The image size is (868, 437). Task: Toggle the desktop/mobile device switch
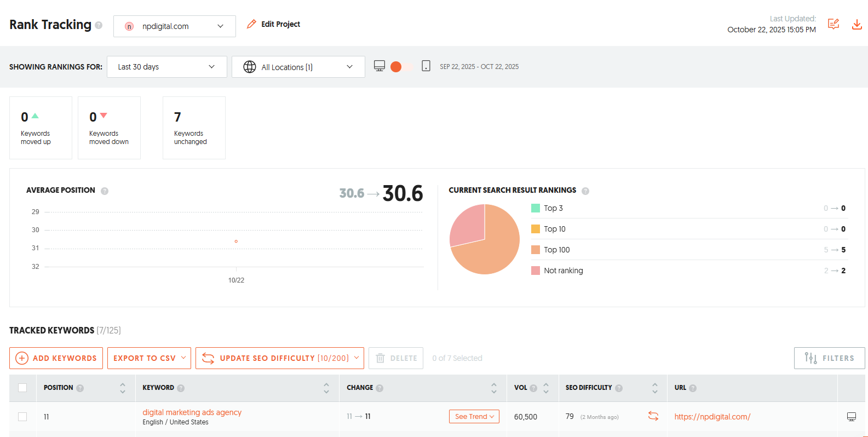click(x=403, y=67)
